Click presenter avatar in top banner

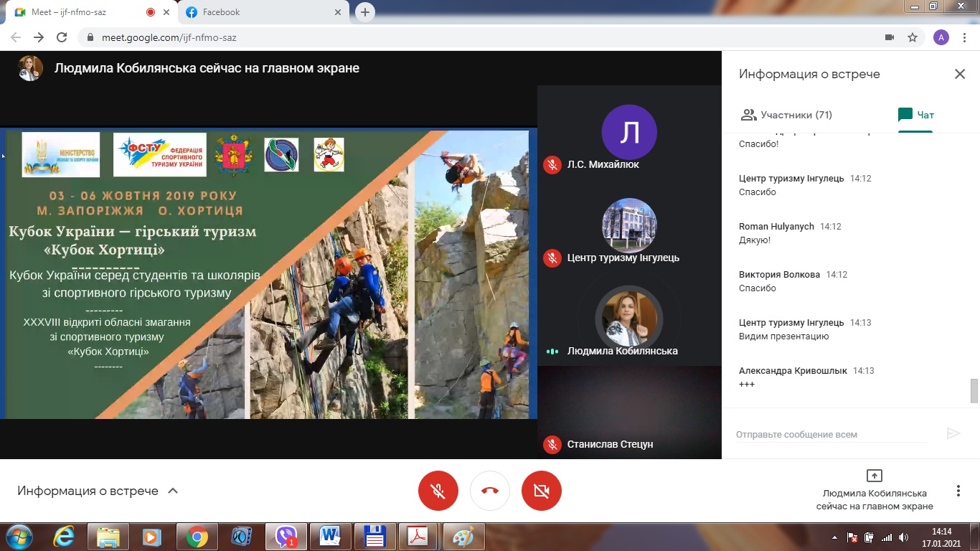click(30, 68)
